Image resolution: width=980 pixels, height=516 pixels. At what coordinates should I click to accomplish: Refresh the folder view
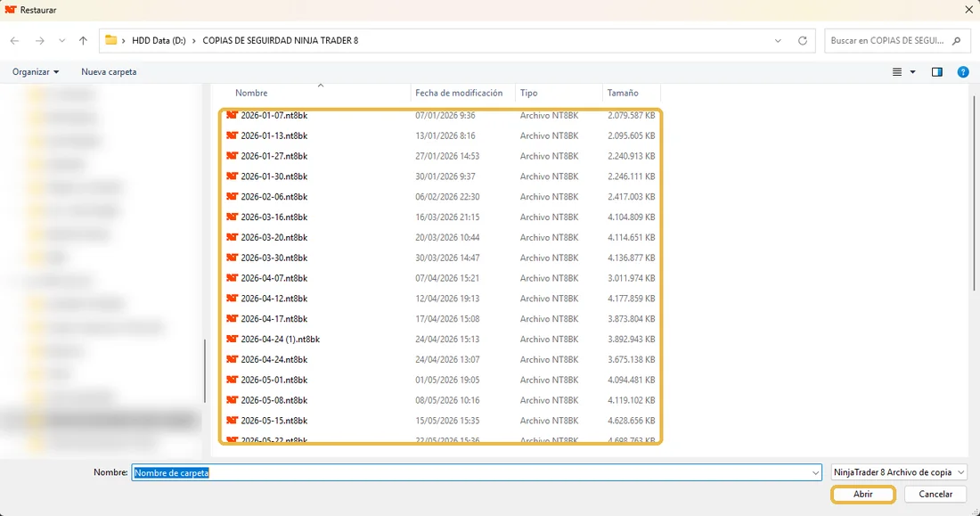click(803, 41)
